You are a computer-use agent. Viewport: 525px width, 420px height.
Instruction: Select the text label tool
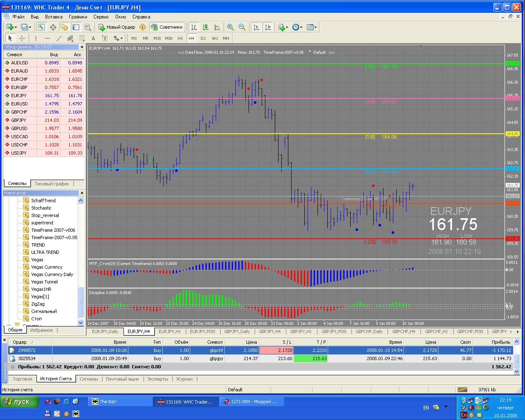[x=105, y=38]
